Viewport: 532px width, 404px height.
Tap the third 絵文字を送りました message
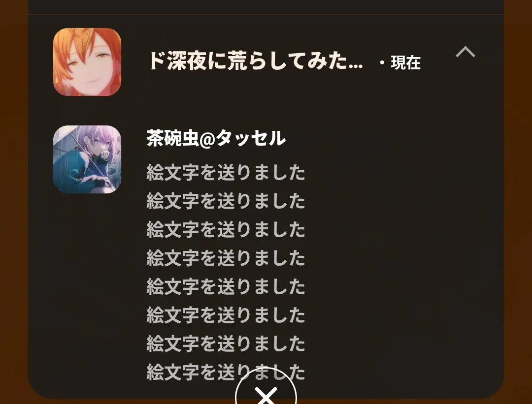pos(226,229)
